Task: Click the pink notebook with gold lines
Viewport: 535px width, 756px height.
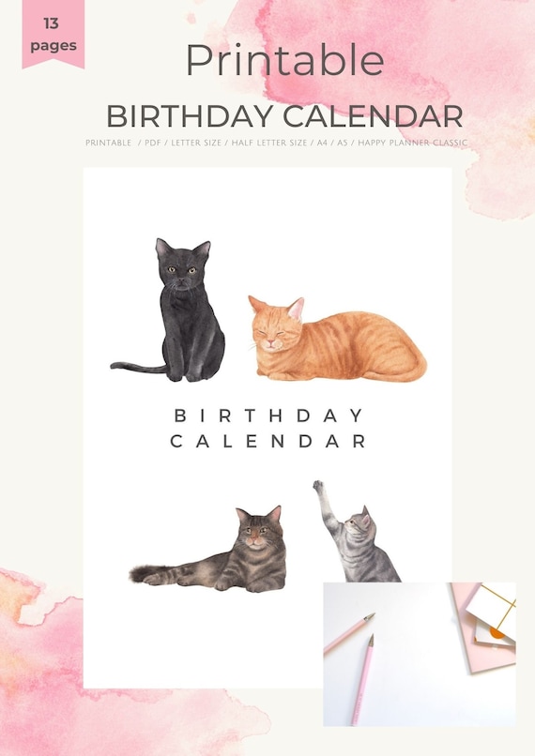Action: click(x=485, y=627)
